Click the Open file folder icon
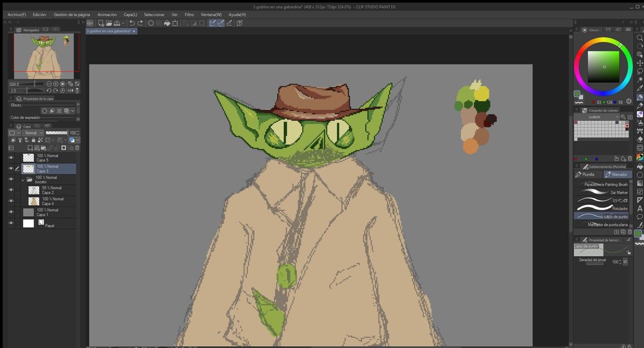 (x=109, y=23)
